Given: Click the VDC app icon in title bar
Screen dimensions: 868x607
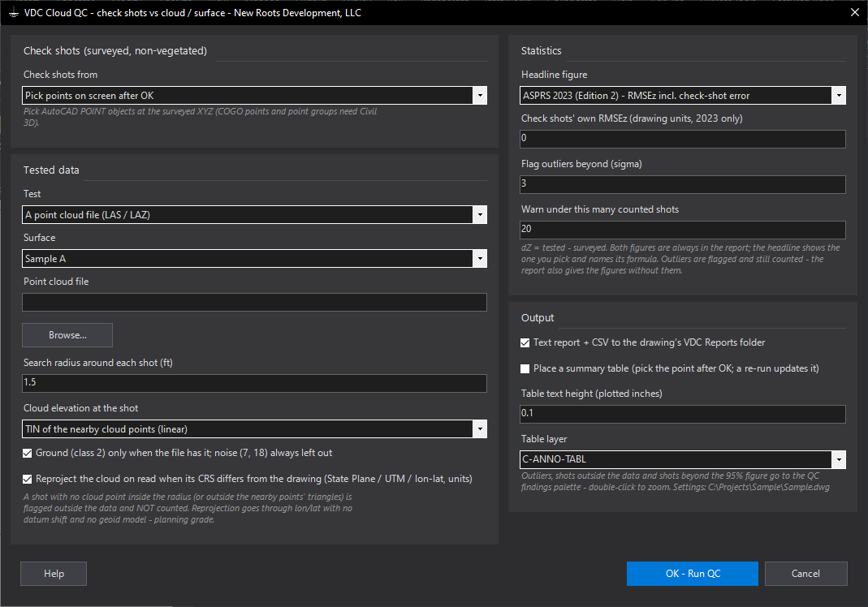Looking at the screenshot, I should coord(14,13).
